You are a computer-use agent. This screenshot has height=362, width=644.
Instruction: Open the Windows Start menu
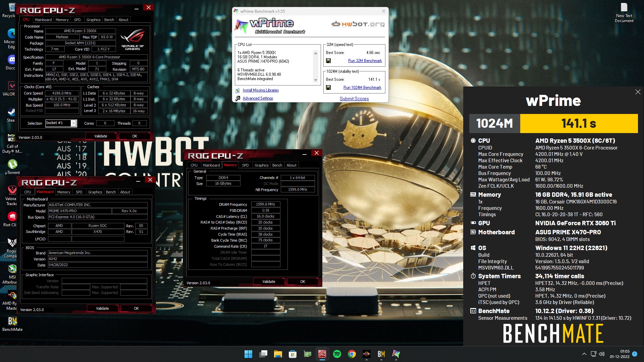pos(248,354)
